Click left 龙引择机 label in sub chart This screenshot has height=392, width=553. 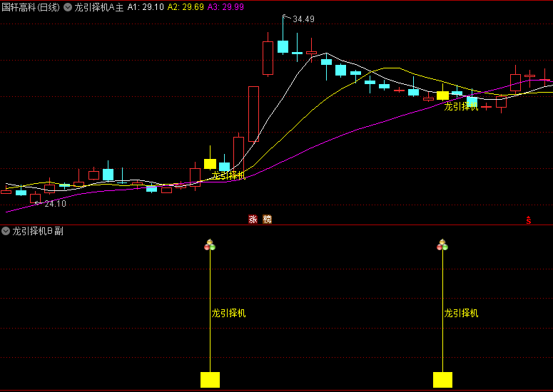[x=228, y=313]
